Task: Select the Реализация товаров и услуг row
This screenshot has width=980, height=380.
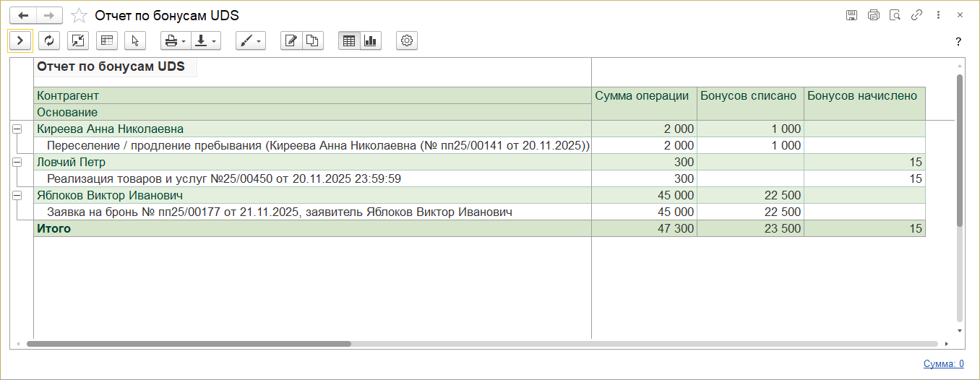Action: 312,178
